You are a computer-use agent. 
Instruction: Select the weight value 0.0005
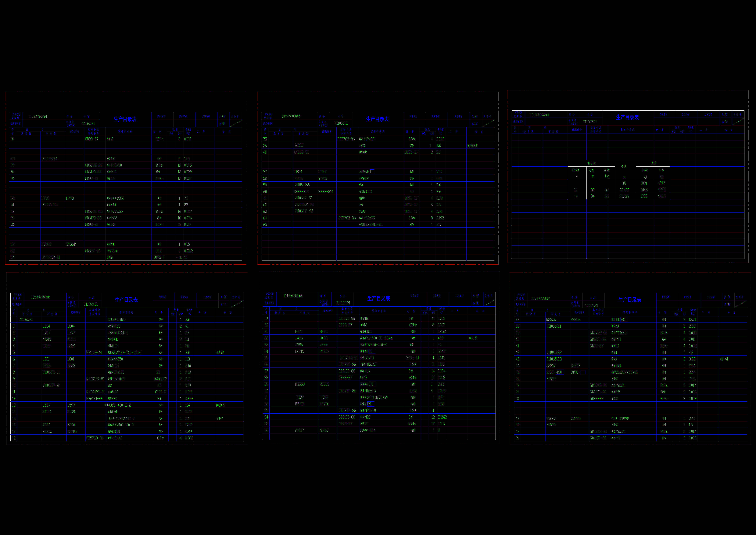click(189, 251)
